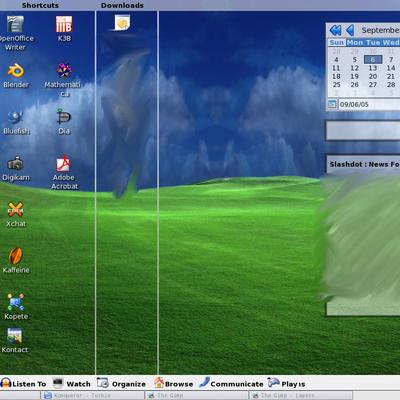
Task: Open the Watch menu
Action: coord(78,384)
